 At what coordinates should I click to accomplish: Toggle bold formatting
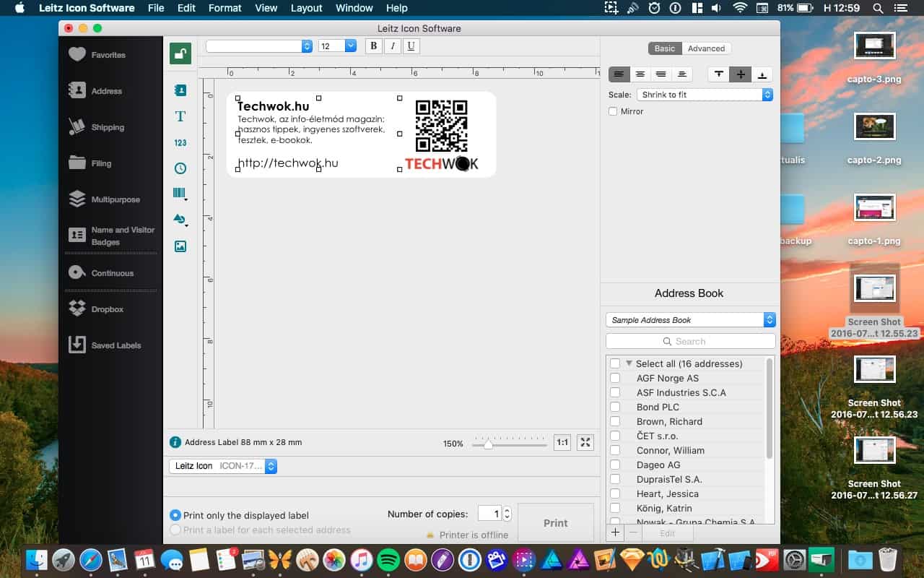(373, 46)
